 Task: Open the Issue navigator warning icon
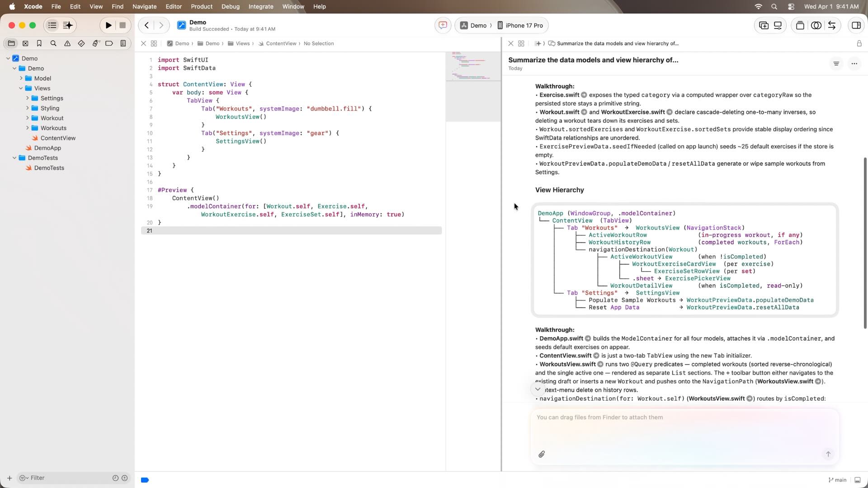(67, 43)
